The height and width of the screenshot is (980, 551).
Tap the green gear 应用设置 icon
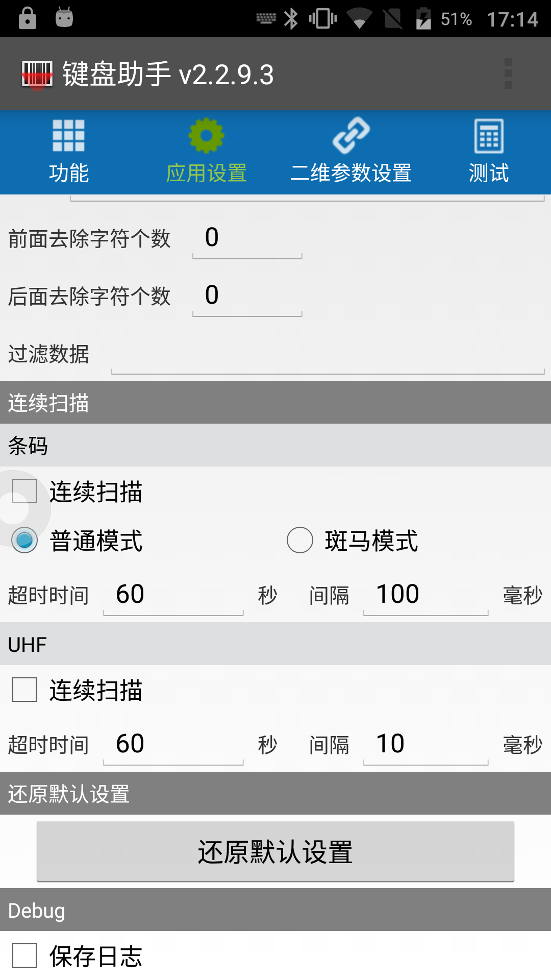click(x=206, y=136)
